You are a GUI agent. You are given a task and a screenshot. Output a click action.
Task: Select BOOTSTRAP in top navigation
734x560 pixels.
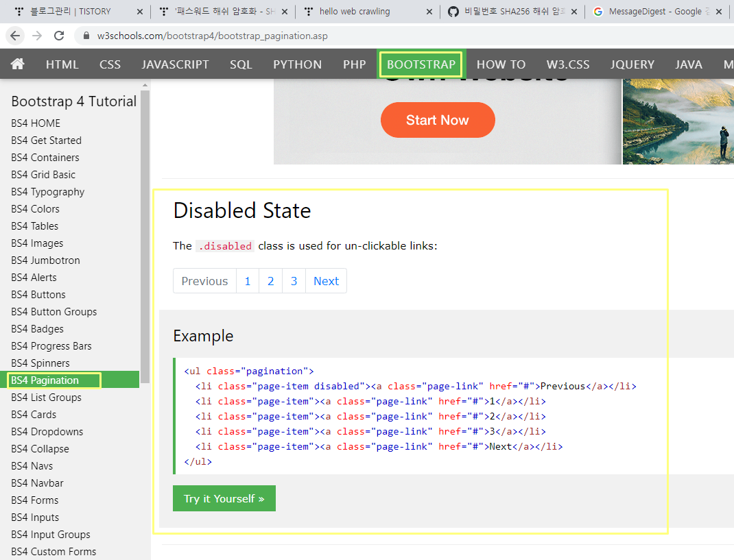(x=421, y=64)
